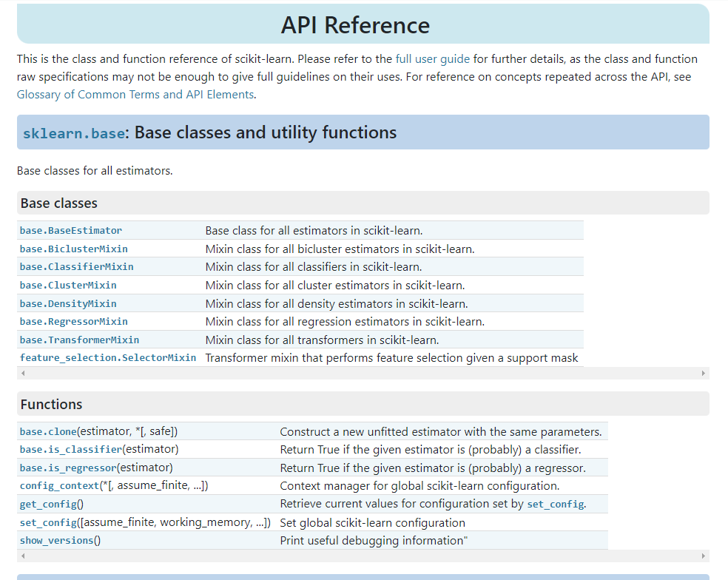The width and height of the screenshot is (728, 580).
Task: Open base.BaseEstimator documentation
Action: (71, 230)
